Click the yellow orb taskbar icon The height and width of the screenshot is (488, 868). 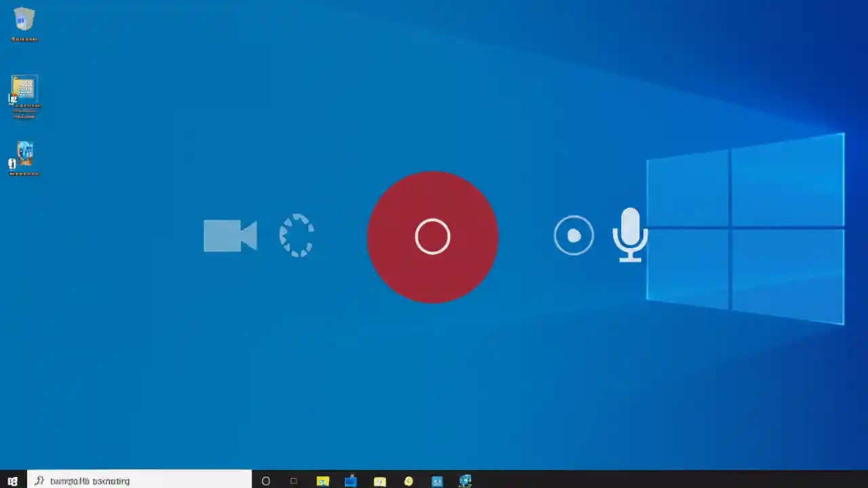[408, 481]
